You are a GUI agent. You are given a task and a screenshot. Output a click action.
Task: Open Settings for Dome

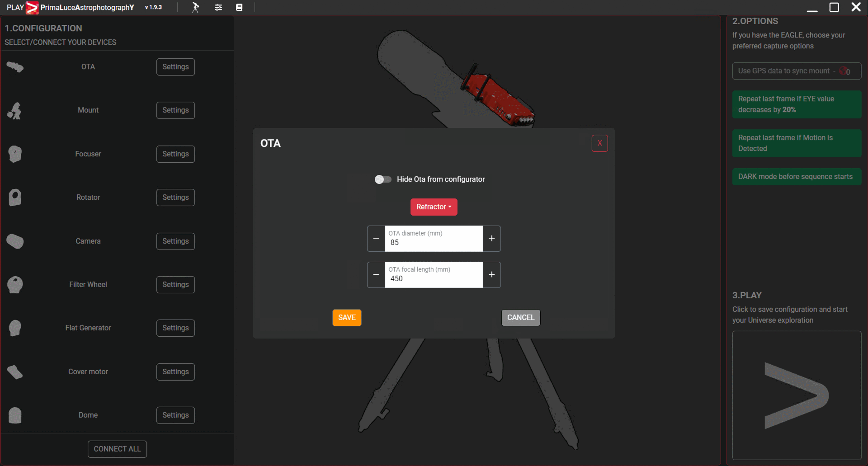(175, 415)
